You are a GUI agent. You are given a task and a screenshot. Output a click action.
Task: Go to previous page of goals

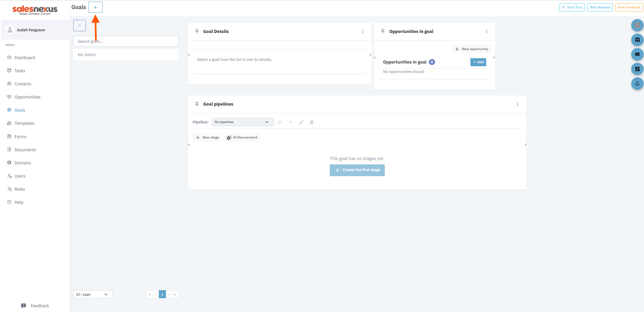coord(156,295)
